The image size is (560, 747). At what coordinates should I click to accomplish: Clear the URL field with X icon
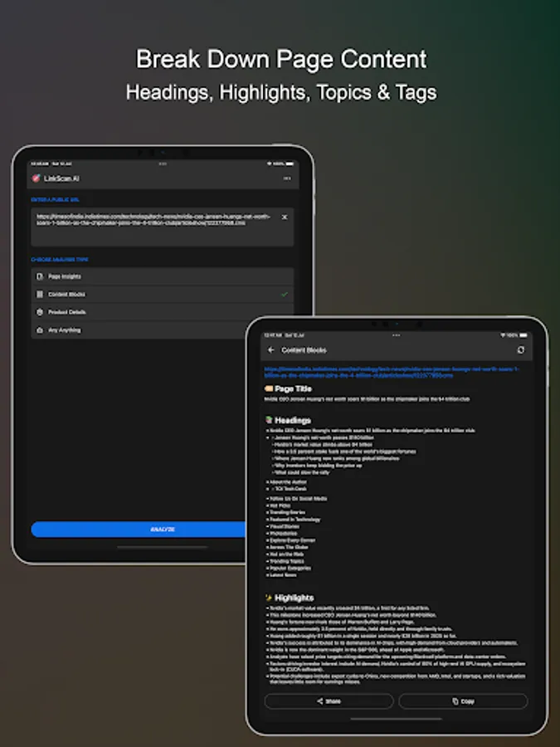coord(285,217)
